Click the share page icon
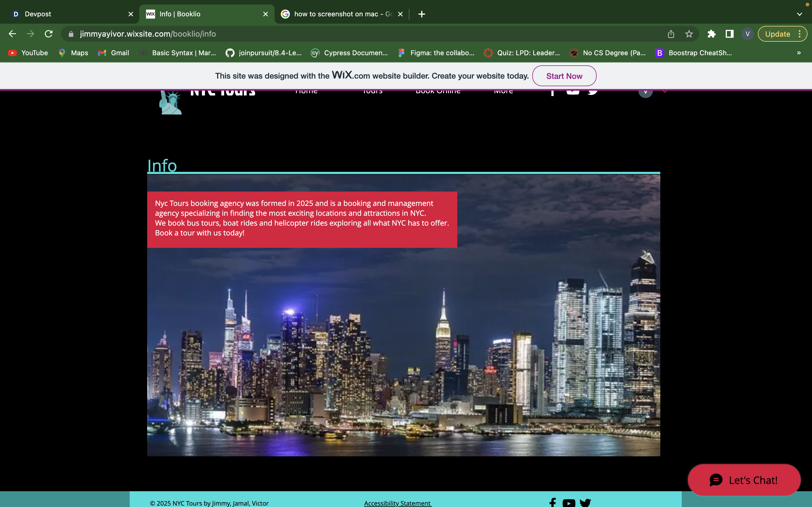 click(671, 34)
